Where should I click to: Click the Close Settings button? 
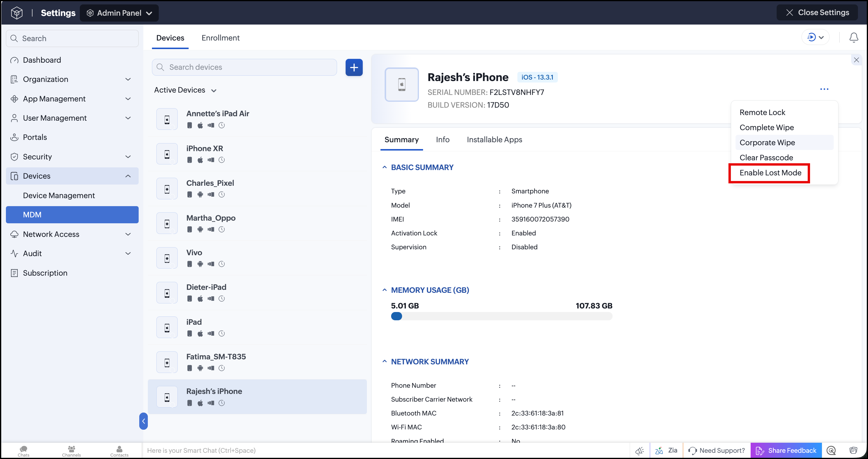click(x=817, y=13)
